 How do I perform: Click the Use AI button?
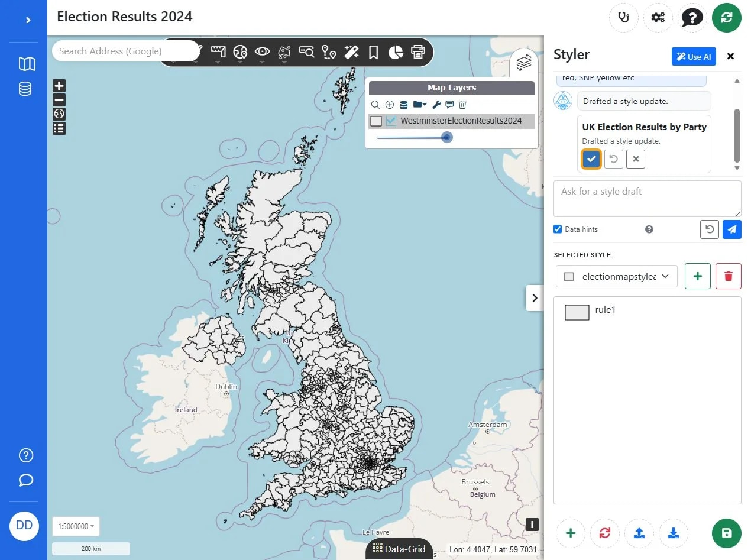694,57
